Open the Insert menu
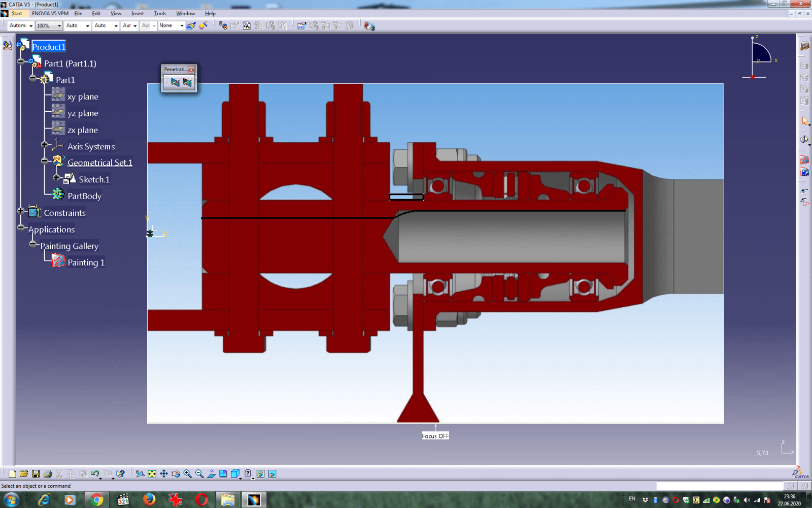The width and height of the screenshot is (812, 508). click(x=137, y=14)
